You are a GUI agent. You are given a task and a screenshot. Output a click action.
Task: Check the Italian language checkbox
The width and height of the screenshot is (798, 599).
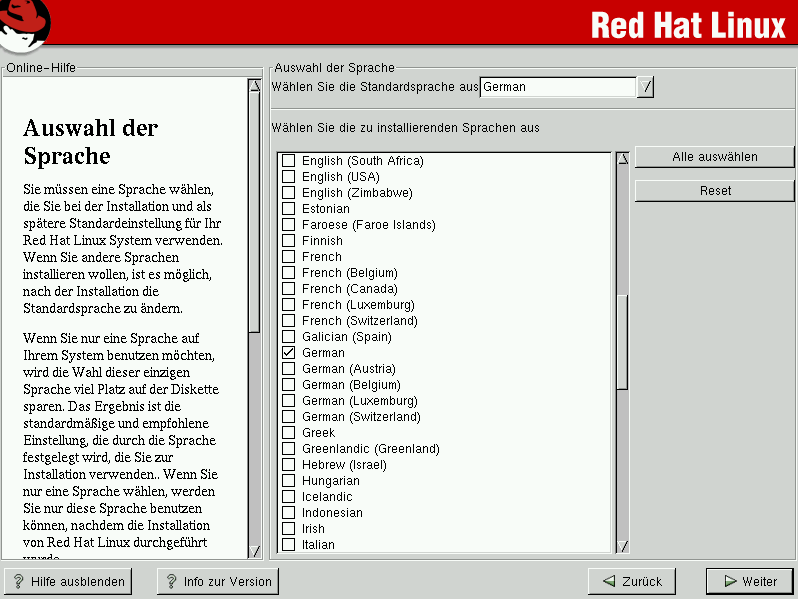point(289,545)
